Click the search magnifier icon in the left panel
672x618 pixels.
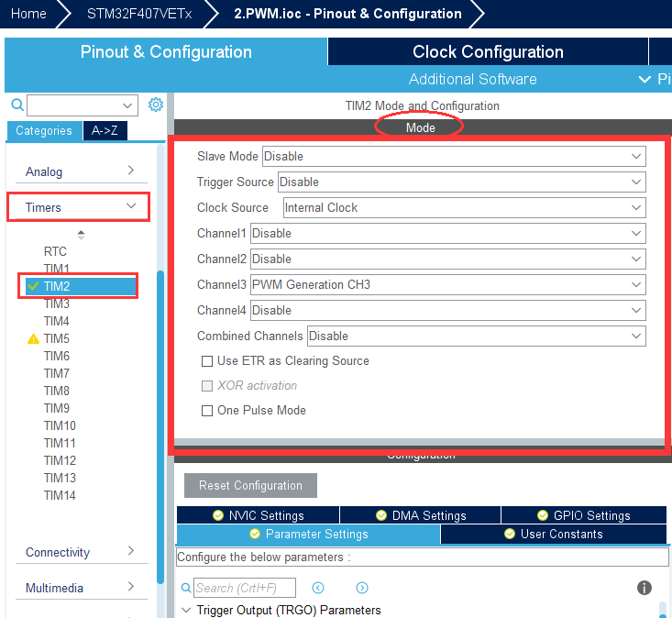(17, 105)
